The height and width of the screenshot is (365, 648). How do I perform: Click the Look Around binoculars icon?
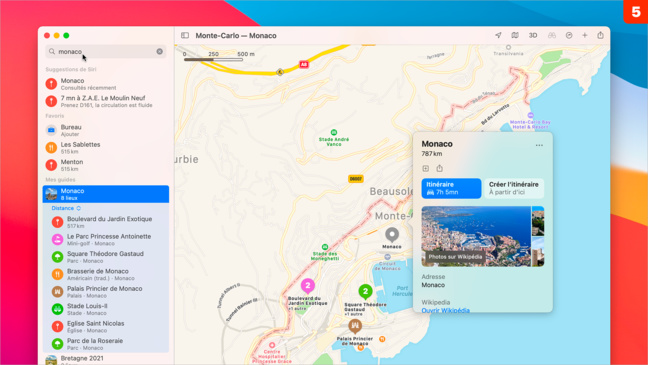pos(552,36)
